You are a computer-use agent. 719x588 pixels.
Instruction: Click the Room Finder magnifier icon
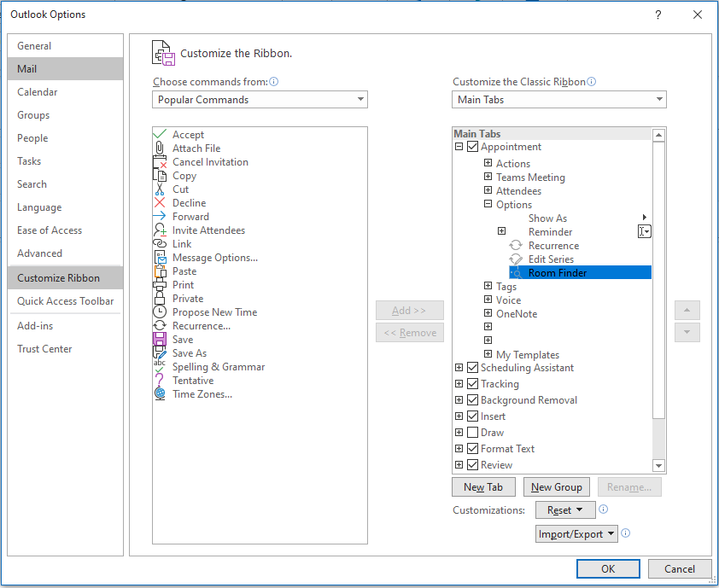click(x=516, y=273)
